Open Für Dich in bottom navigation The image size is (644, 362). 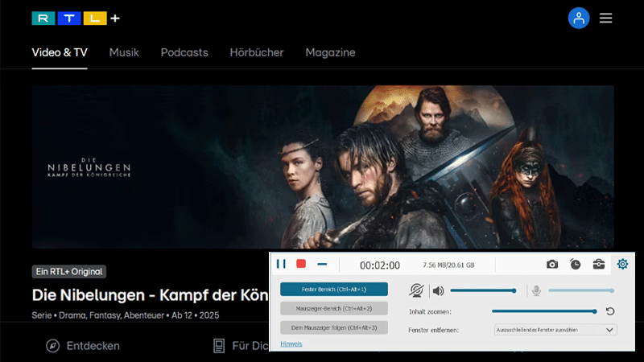[241, 346]
